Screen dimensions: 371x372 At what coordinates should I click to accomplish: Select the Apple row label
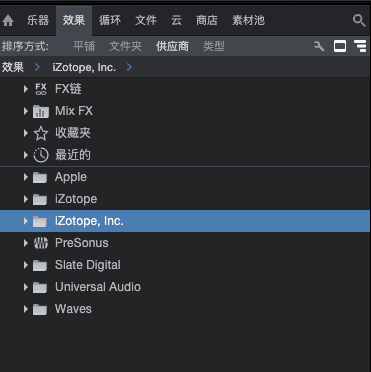coord(71,177)
